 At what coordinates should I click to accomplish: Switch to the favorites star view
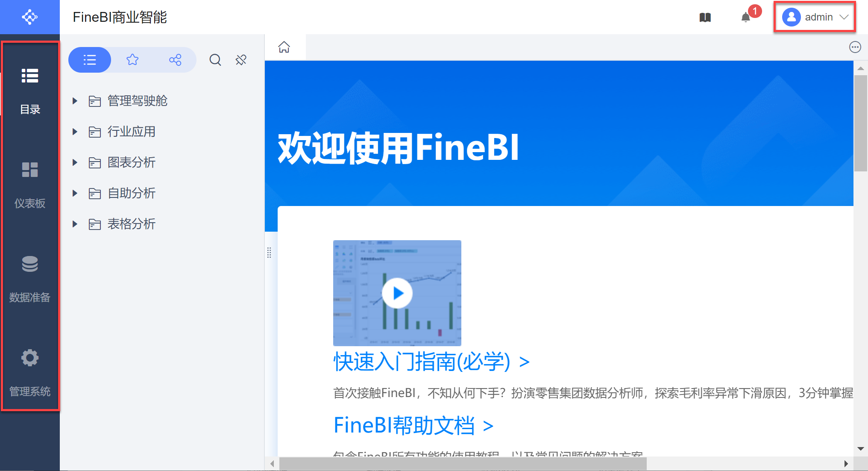pos(132,60)
